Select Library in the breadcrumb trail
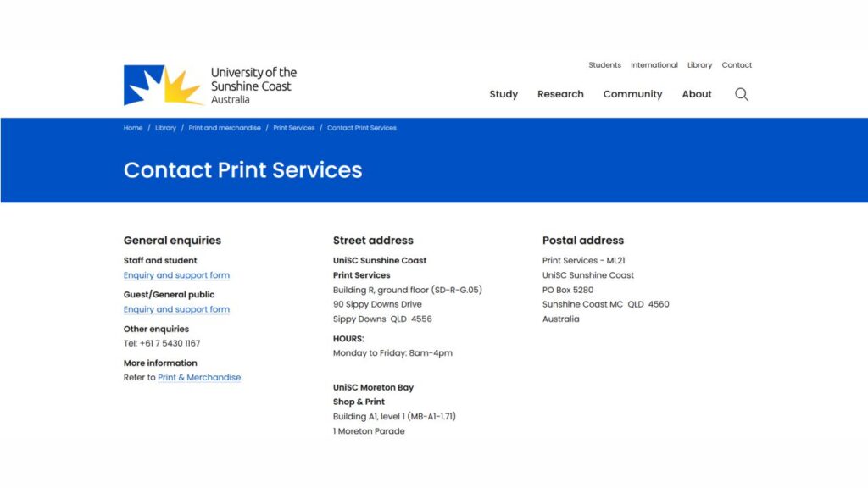 [x=165, y=128]
